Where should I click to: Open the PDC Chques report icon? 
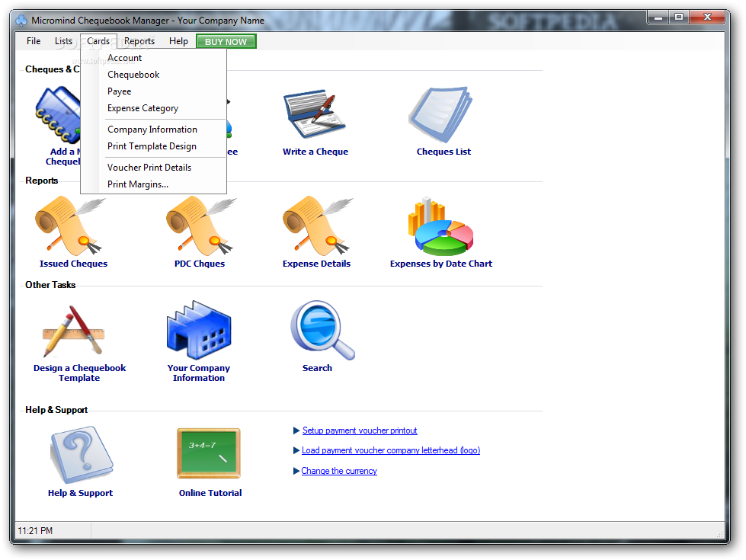[201, 226]
